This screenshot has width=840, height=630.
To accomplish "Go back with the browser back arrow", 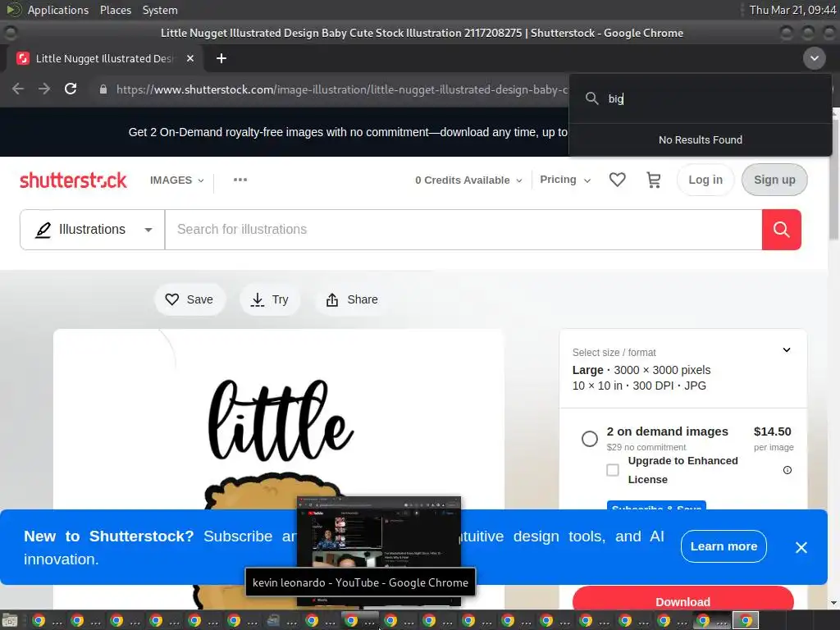I will (18, 89).
